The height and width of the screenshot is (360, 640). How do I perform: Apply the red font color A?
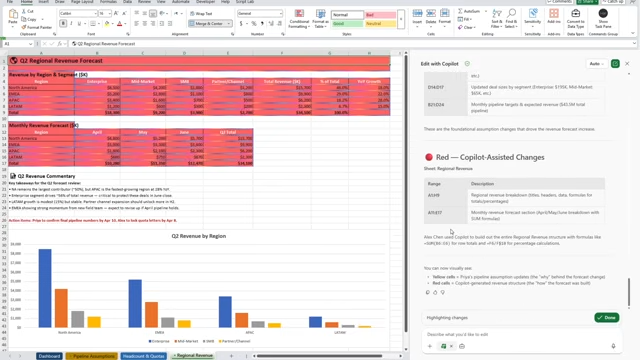[x=120, y=24]
